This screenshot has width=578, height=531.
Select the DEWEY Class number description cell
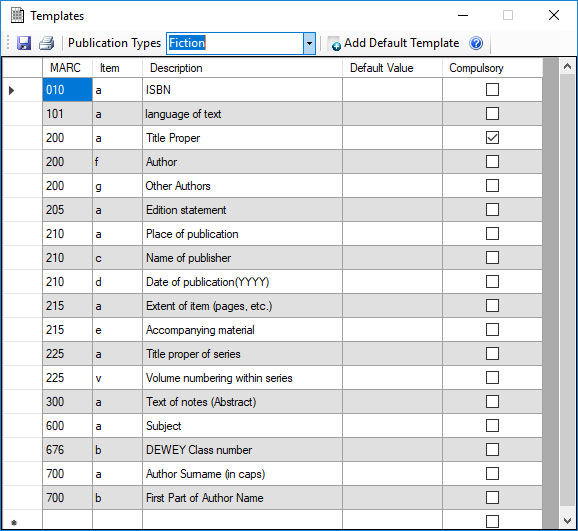[242, 450]
